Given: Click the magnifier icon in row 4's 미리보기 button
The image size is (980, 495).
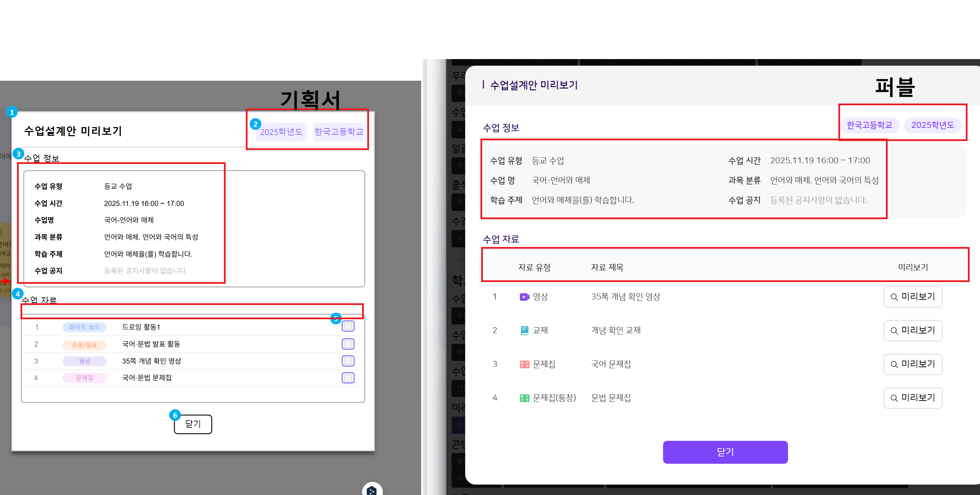Looking at the screenshot, I should click(x=894, y=398).
